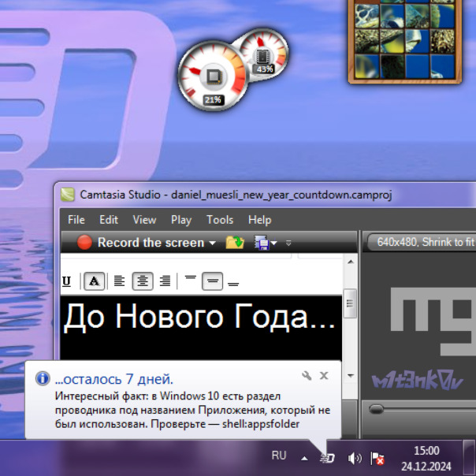Open the toolbar customize options arrow

click(x=288, y=243)
